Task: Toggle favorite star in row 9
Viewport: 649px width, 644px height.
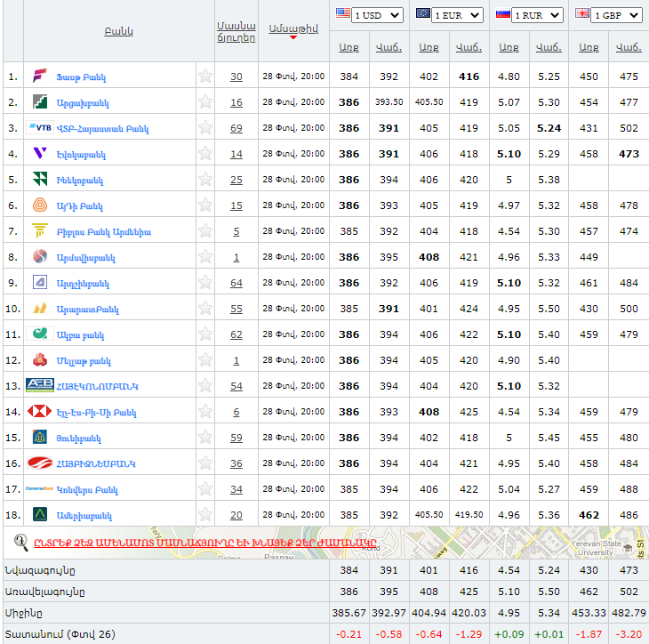Action: pos(204,283)
